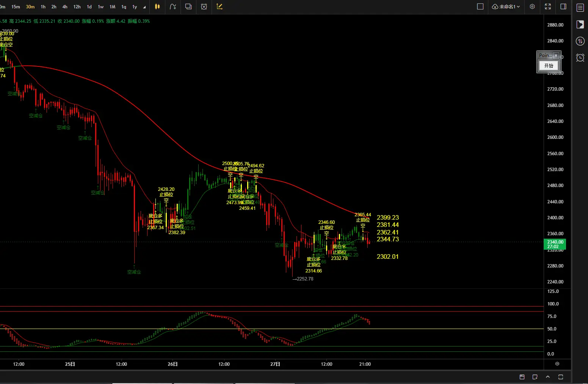
Task: Expand the bottom panel with the up chevron
Action: point(548,377)
